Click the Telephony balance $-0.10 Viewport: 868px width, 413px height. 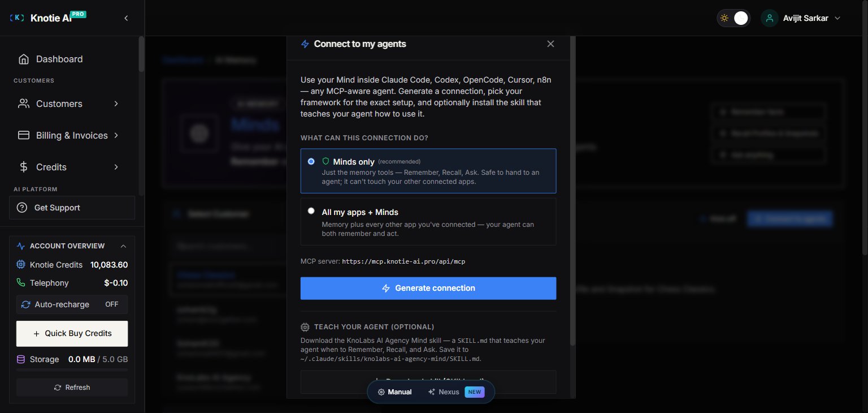tap(116, 283)
